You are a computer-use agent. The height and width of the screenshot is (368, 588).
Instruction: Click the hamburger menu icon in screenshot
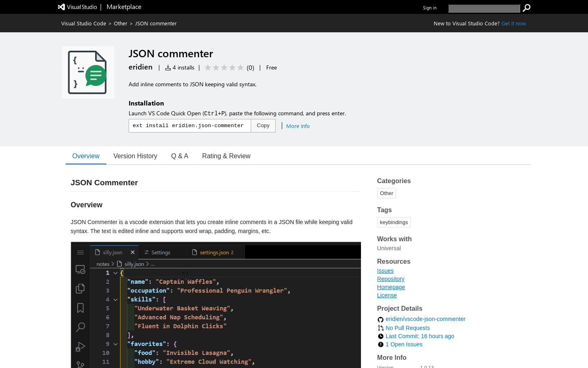[80, 252]
